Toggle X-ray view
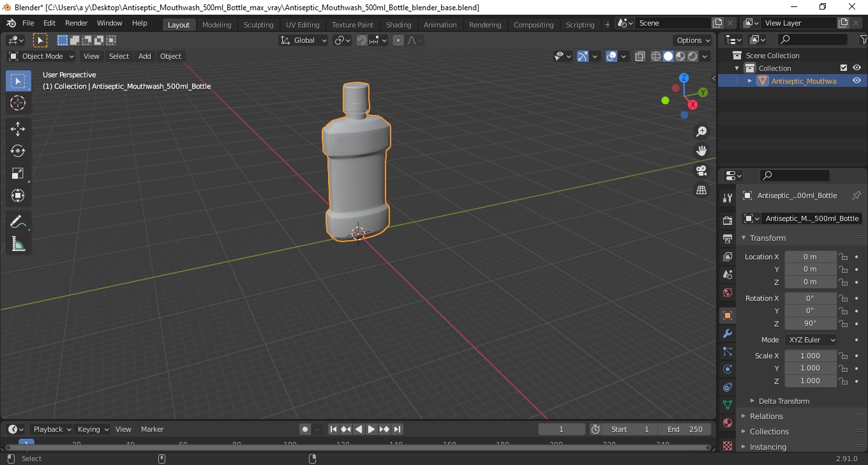 click(x=640, y=56)
